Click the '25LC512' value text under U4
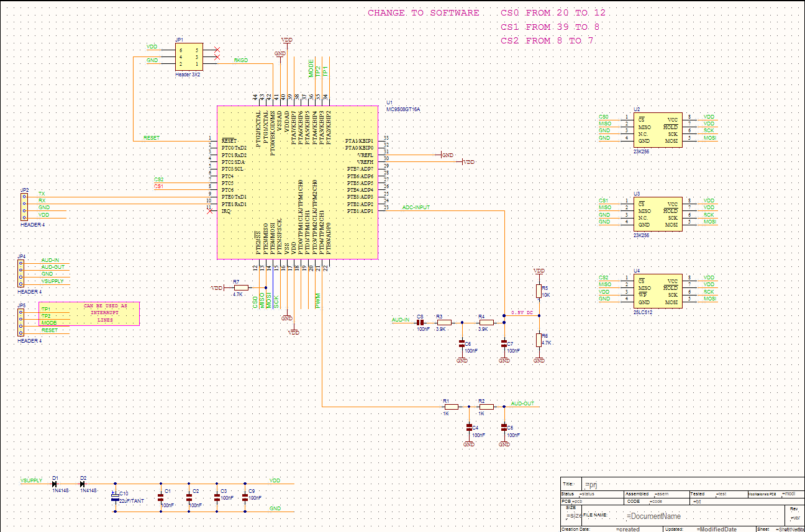 [642, 313]
